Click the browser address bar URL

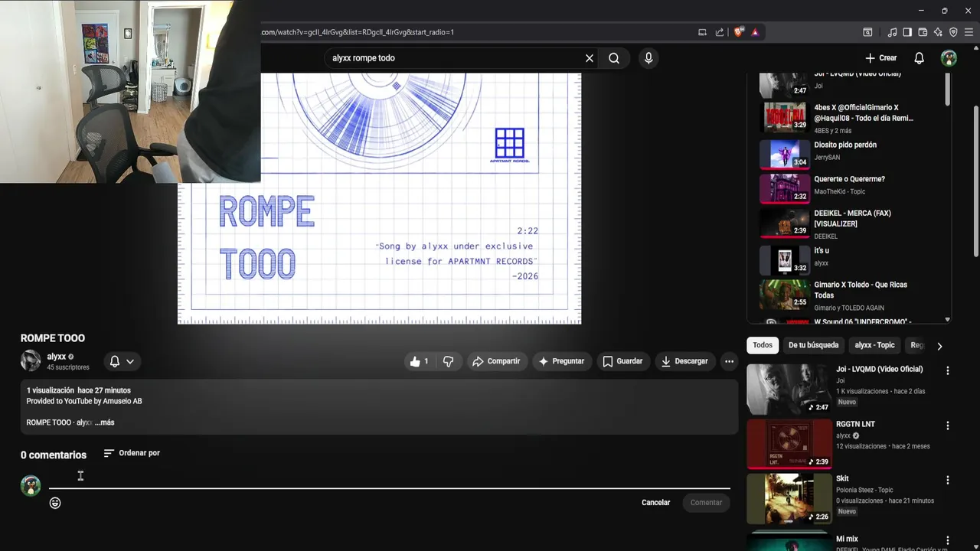point(358,32)
